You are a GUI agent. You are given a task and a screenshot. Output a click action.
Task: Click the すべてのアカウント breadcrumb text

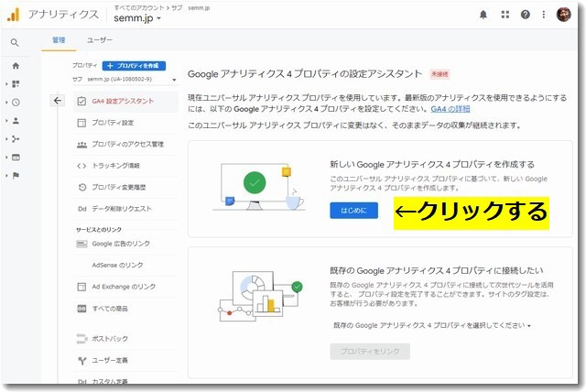(138, 7)
